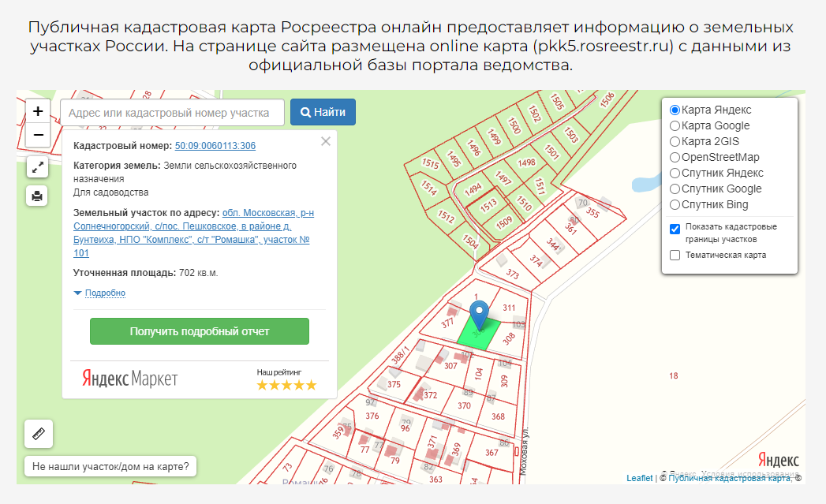826x504 pixels.
Task: Click parcel labeled 307 on map
Action: click(x=450, y=365)
